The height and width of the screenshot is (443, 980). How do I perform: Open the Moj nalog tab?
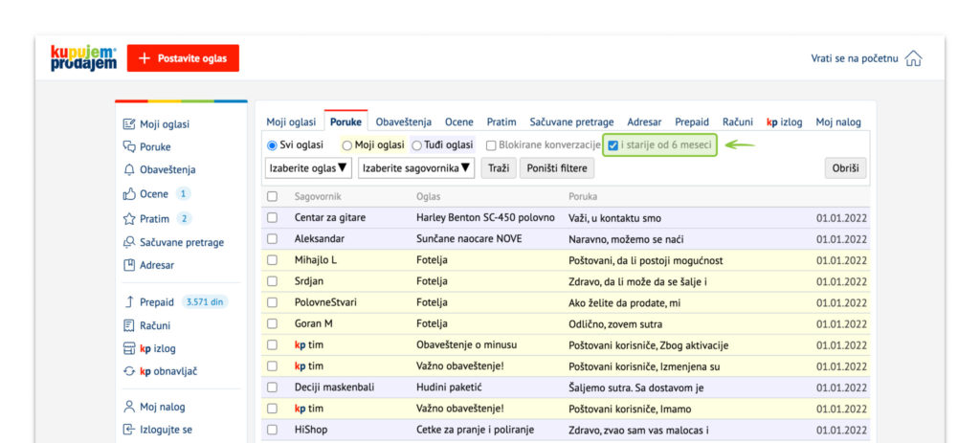[x=838, y=122]
